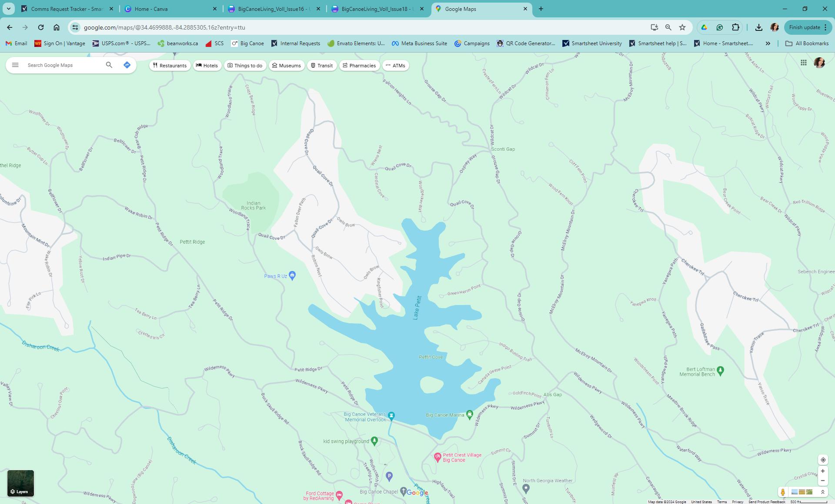Switch to Comms Request Tracker tab
835x504 pixels.
(x=67, y=9)
